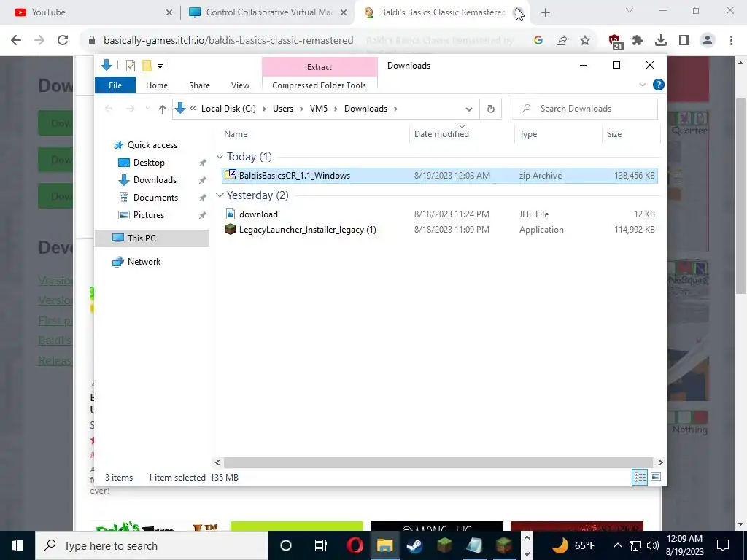Switch to Large icons view layout

(x=656, y=477)
